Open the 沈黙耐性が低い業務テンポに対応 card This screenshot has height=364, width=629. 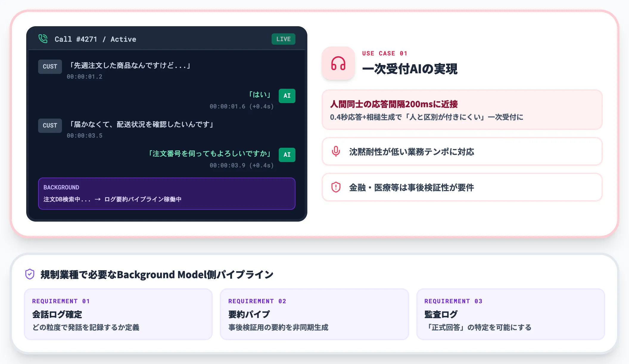pos(462,151)
